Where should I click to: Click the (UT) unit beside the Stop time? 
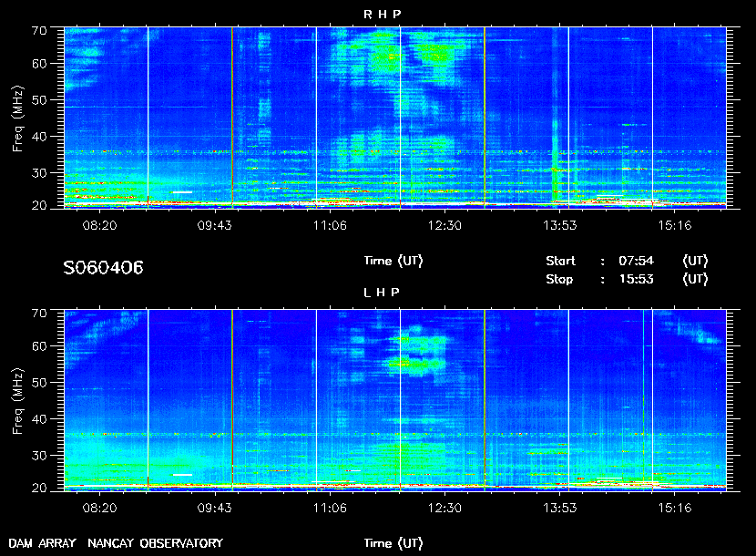(x=695, y=279)
